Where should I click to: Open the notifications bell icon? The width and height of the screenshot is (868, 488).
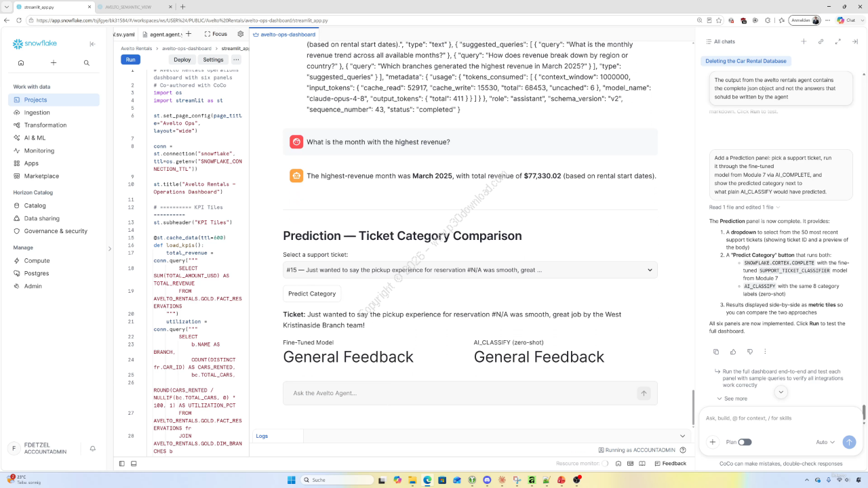(x=93, y=449)
